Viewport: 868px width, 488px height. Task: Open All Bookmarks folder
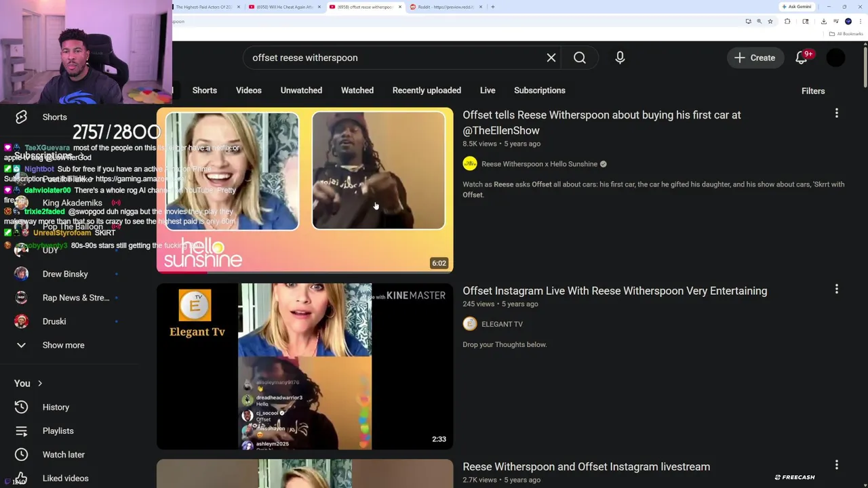[x=846, y=34]
